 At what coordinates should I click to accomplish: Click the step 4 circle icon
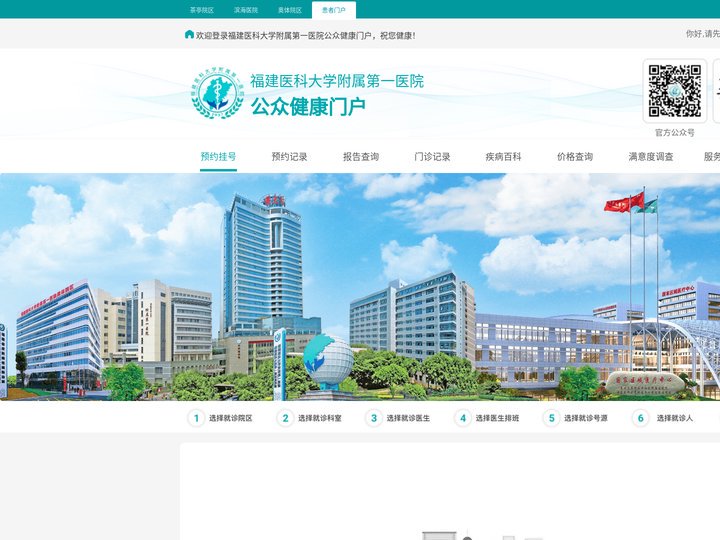click(x=463, y=418)
